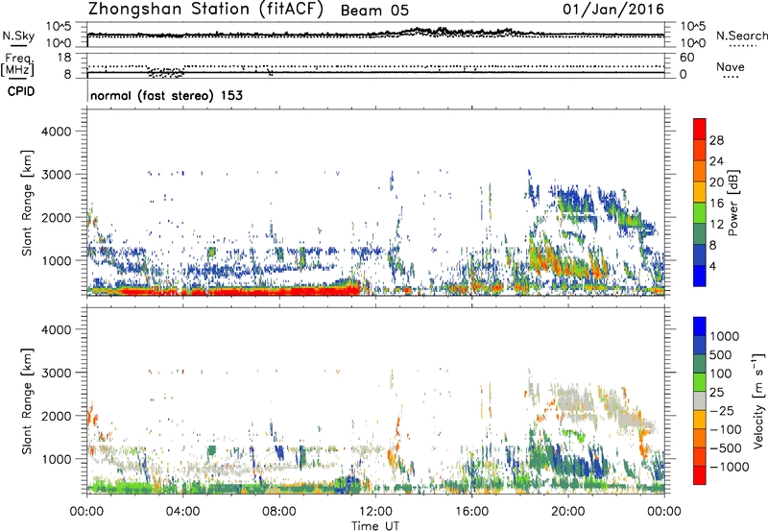Click the 4000 km tick in power panel
Screen dimensions: 768x532
click(57, 132)
